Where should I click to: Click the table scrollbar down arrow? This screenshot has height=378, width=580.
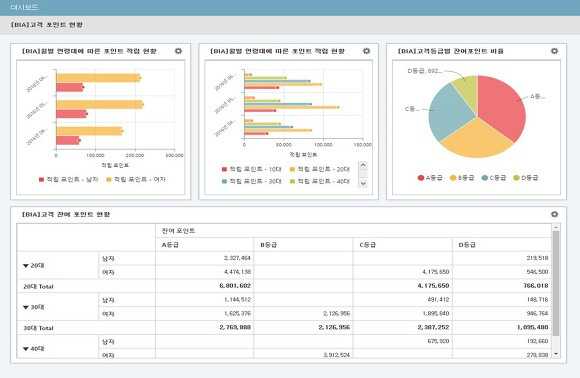click(x=556, y=354)
